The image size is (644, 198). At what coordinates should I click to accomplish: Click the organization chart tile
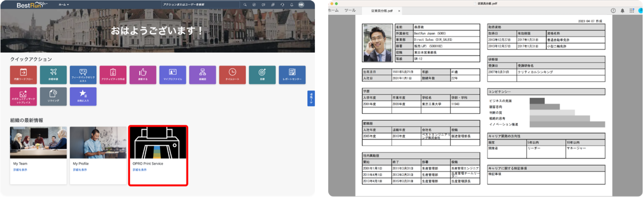(202, 75)
